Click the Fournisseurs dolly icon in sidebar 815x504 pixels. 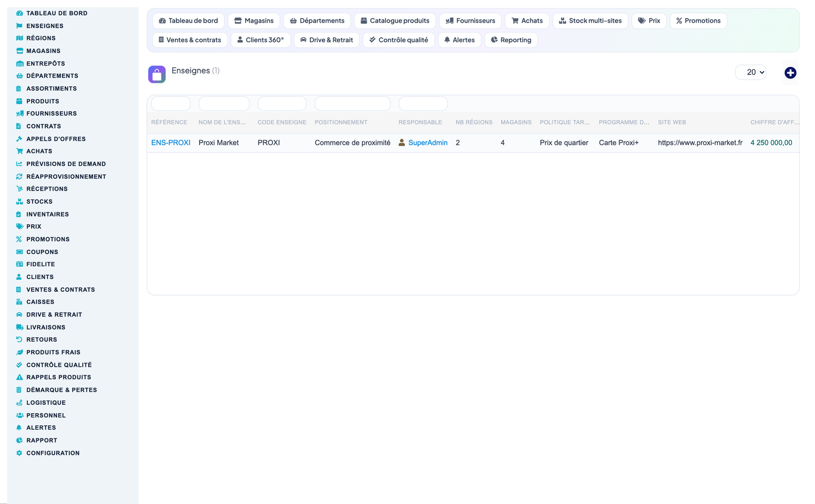coord(19,113)
